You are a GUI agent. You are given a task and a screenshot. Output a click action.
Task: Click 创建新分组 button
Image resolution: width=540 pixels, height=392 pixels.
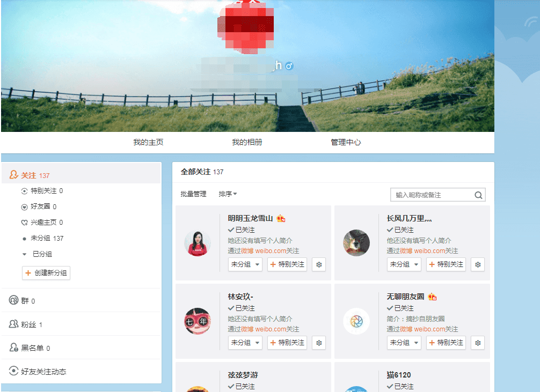coord(46,273)
